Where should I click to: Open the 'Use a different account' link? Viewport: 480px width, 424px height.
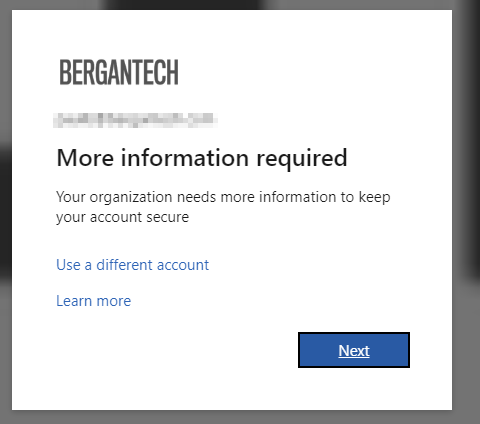(x=132, y=265)
